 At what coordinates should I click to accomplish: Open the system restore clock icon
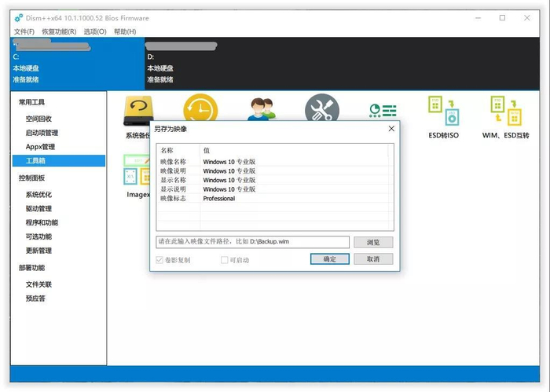(200, 108)
